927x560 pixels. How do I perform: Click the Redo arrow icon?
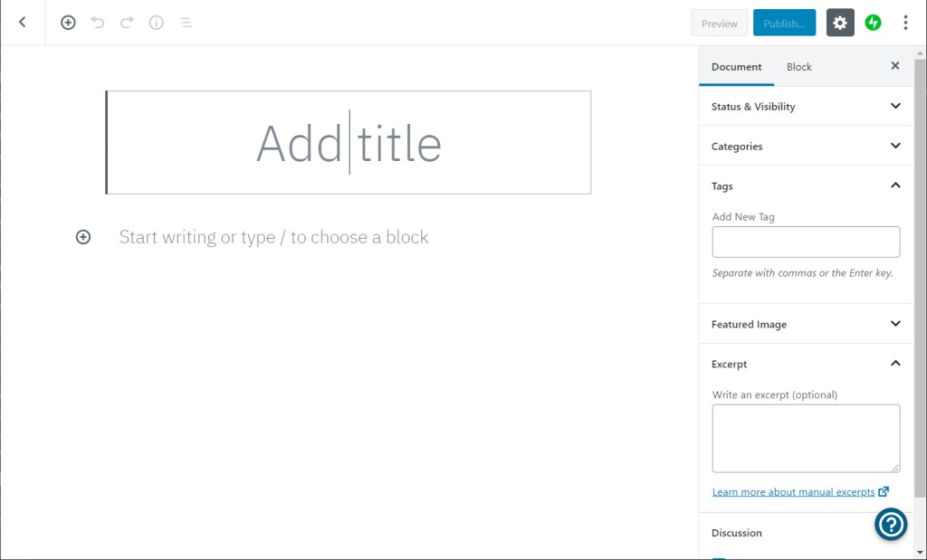coord(127,23)
